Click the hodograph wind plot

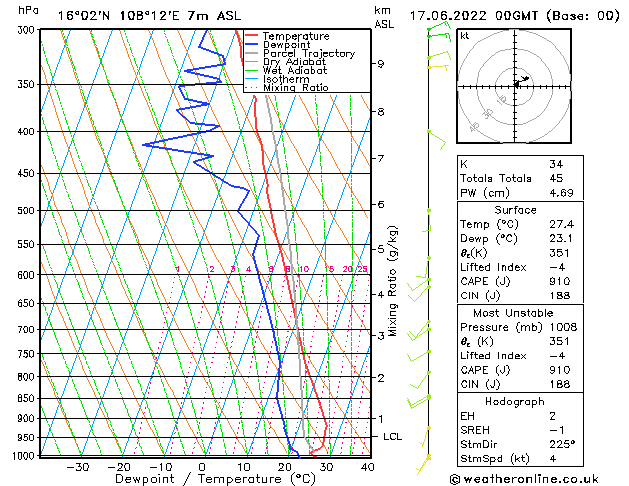514,86
